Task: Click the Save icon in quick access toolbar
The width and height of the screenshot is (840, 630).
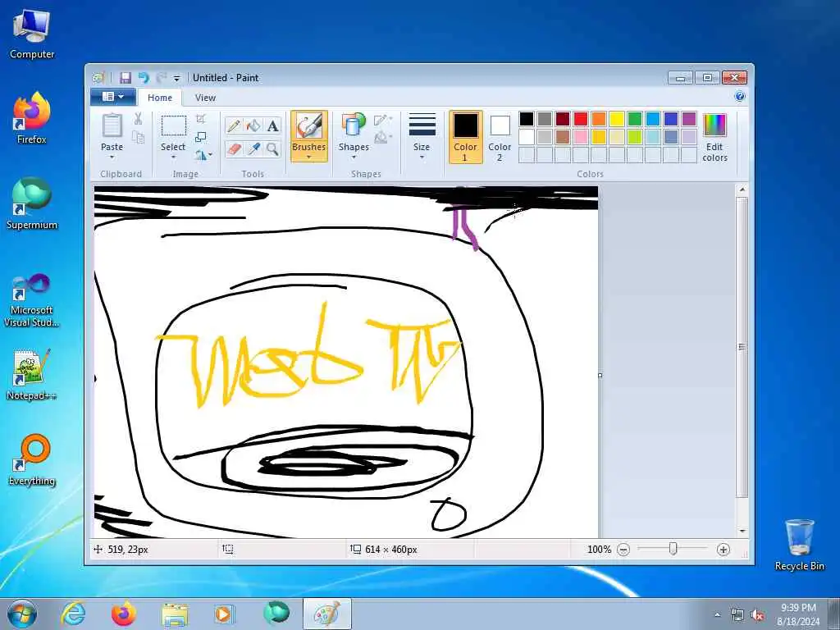Action: 126,78
